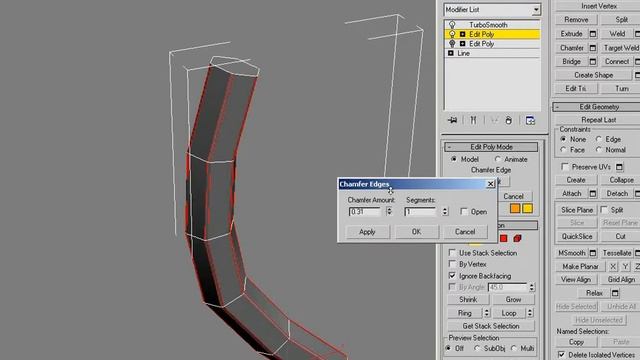
Task: Click Segments spinner arrows
Action: point(445,211)
